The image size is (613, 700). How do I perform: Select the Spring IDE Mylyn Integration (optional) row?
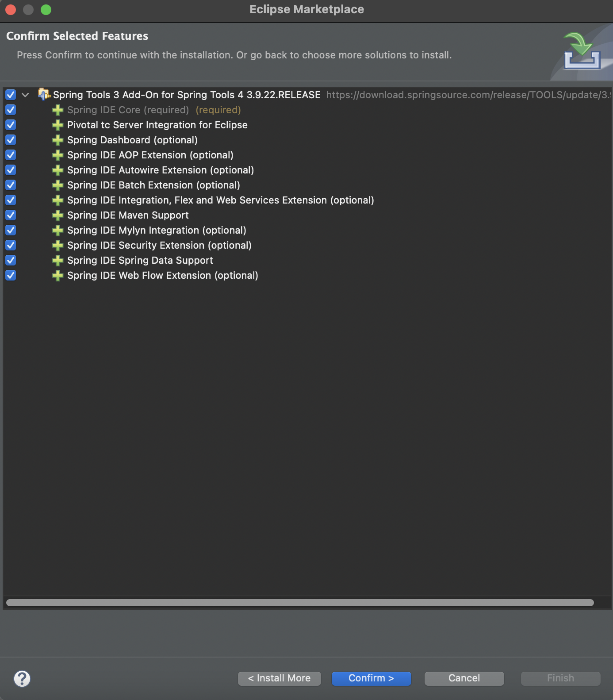coord(307,230)
